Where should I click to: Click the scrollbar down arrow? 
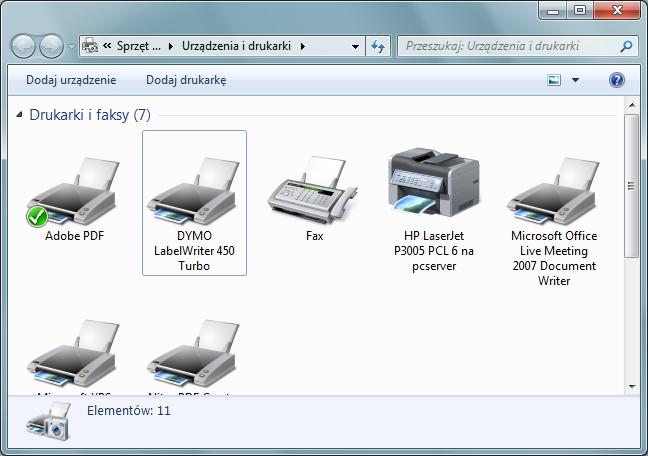pyautogui.click(x=631, y=387)
